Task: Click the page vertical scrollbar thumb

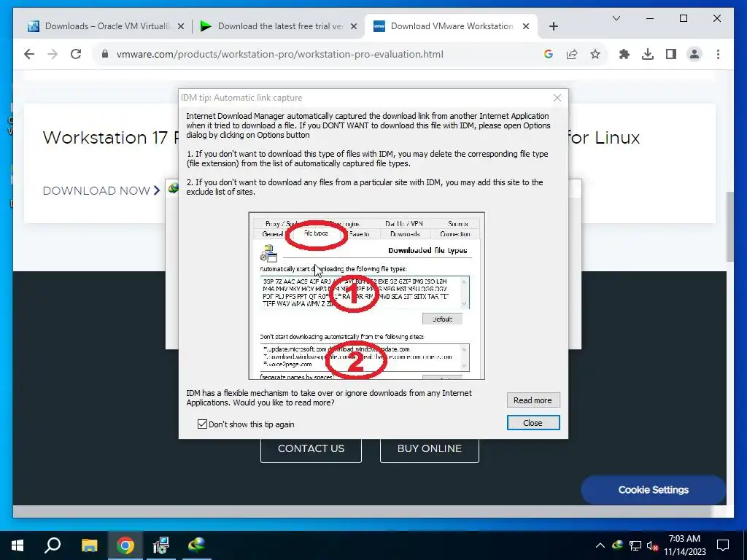Action: [729, 227]
